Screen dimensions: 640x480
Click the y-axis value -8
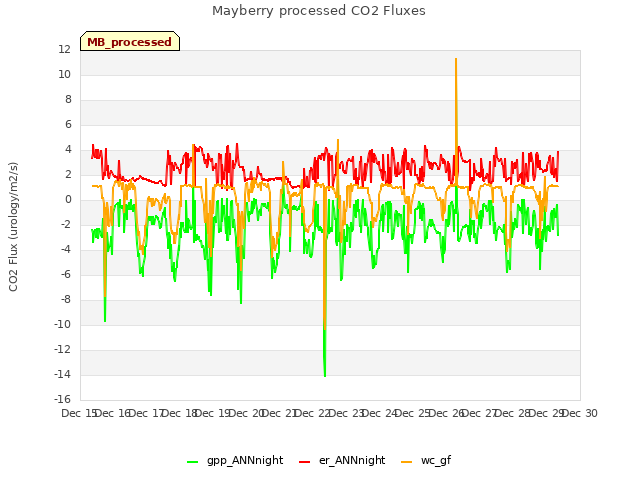click(x=65, y=299)
